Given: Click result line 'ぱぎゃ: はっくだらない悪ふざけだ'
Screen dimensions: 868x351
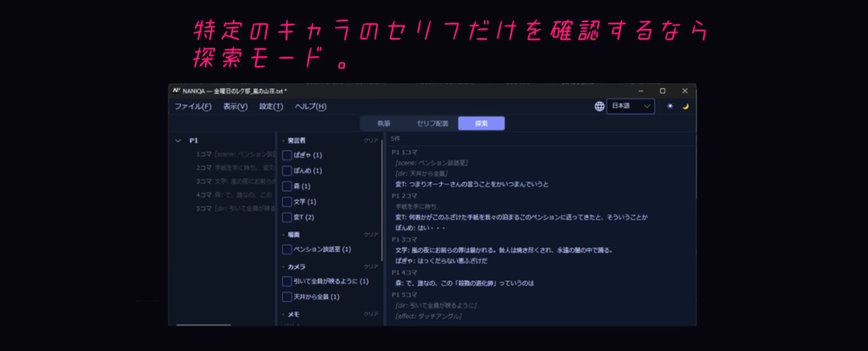Looking at the screenshot, I should click(x=441, y=261).
